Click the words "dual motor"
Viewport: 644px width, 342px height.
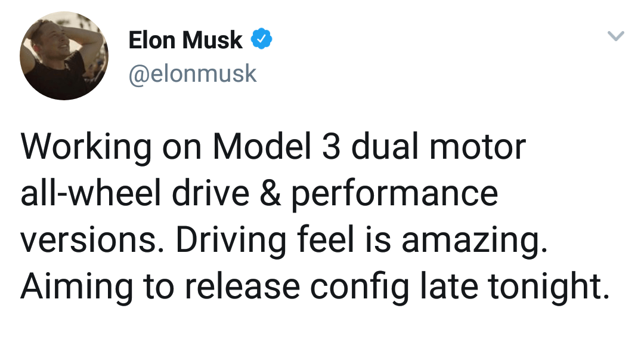pyautogui.click(x=438, y=146)
